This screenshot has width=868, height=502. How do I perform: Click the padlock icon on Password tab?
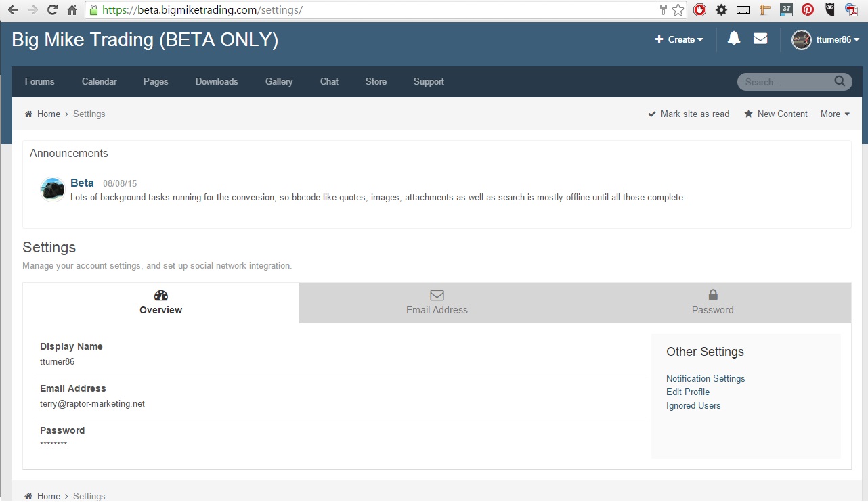[713, 294]
